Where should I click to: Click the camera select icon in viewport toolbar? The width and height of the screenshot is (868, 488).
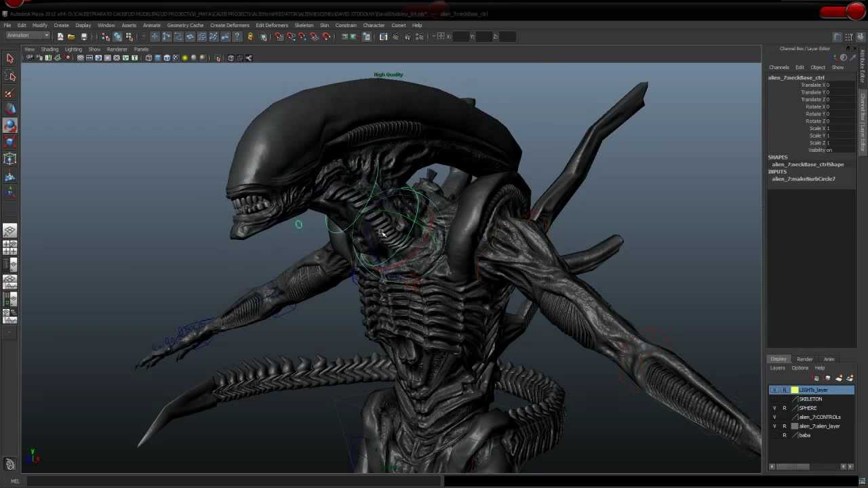(30, 58)
